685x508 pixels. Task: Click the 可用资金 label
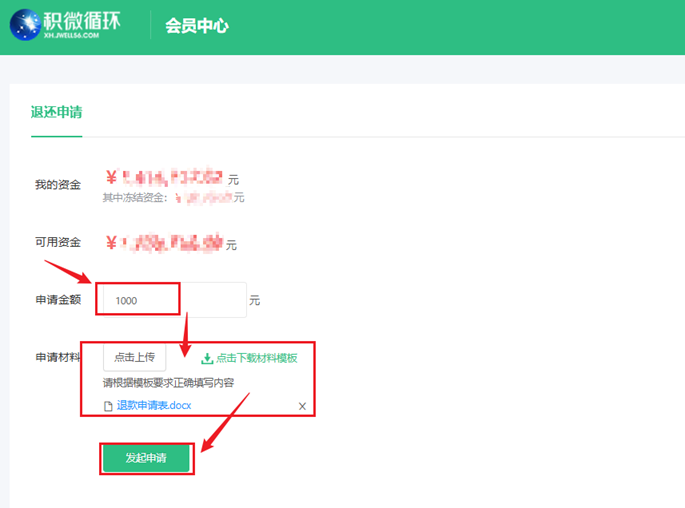(x=58, y=243)
